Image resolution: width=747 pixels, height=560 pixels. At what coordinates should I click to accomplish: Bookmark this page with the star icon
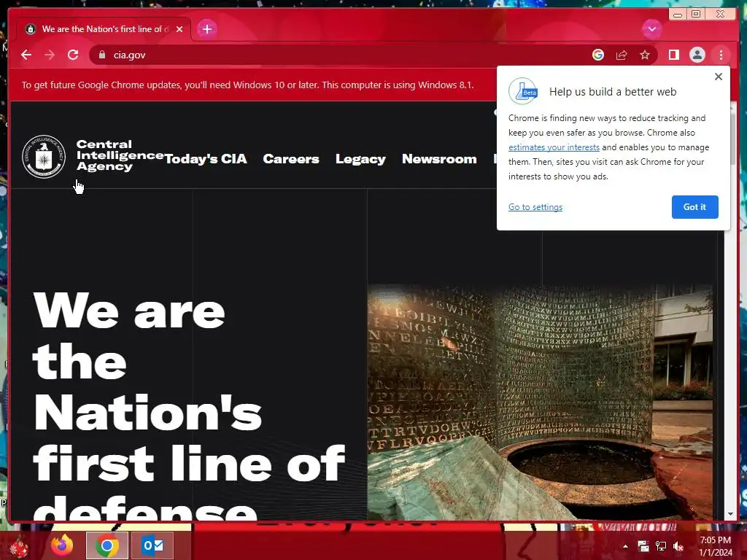pos(645,55)
